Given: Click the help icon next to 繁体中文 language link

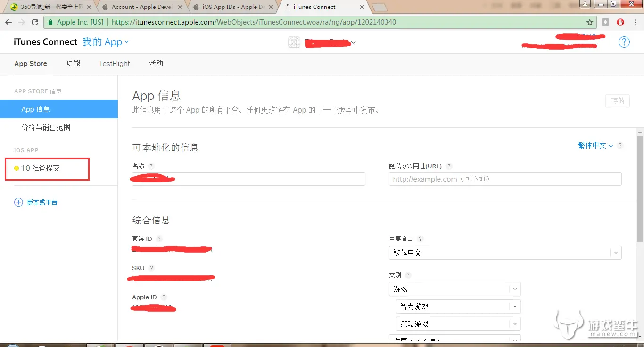Looking at the screenshot, I should (620, 146).
